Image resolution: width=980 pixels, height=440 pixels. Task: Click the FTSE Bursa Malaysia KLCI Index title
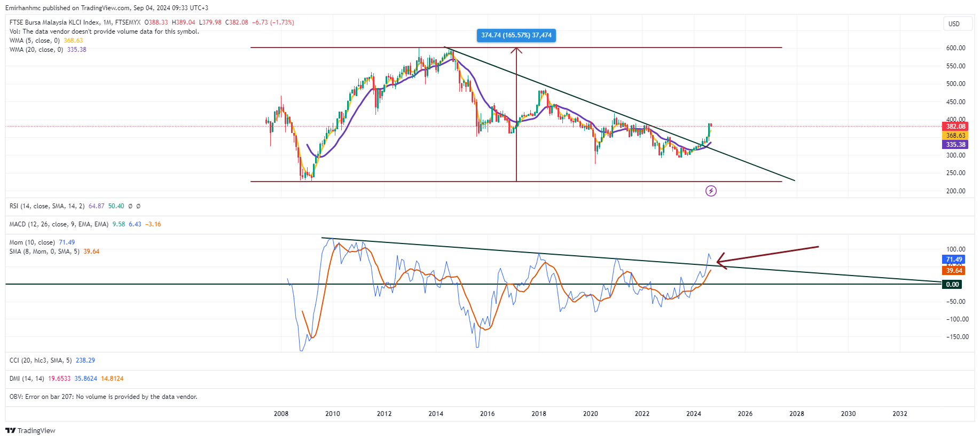pyautogui.click(x=54, y=22)
